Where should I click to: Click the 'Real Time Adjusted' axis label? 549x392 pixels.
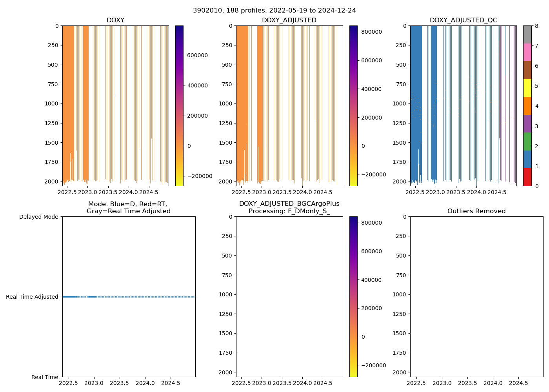tap(32, 297)
